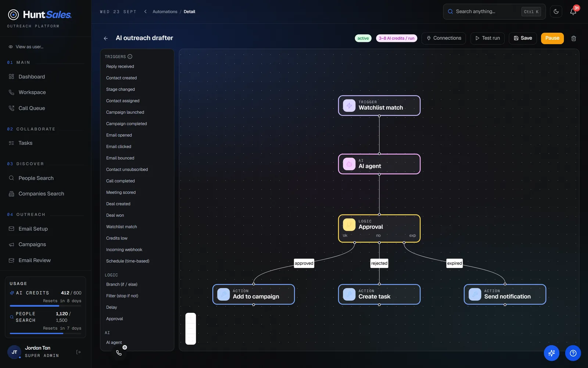
Task: Click the breadcrumb back chevron before Automations
Action: coord(146,12)
